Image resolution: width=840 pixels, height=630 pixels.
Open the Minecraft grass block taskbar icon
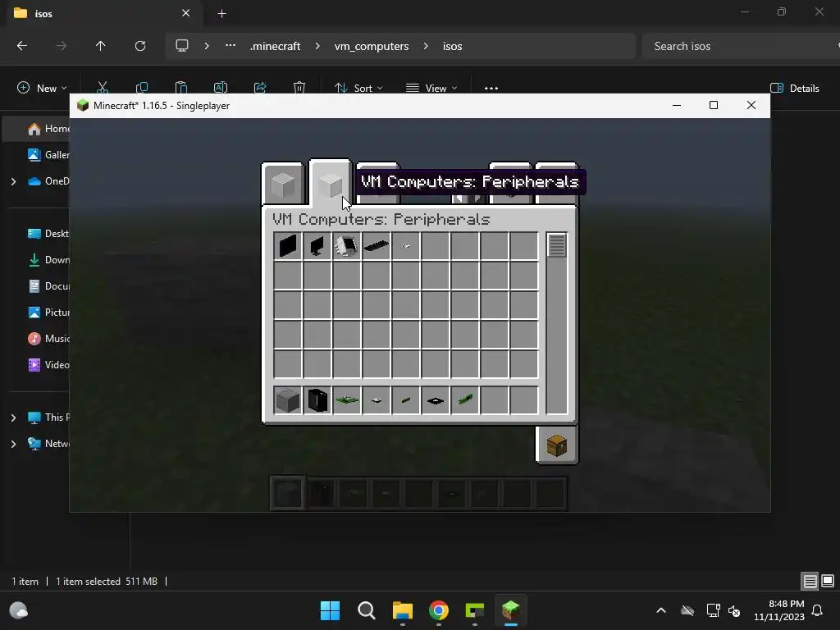(x=510, y=610)
